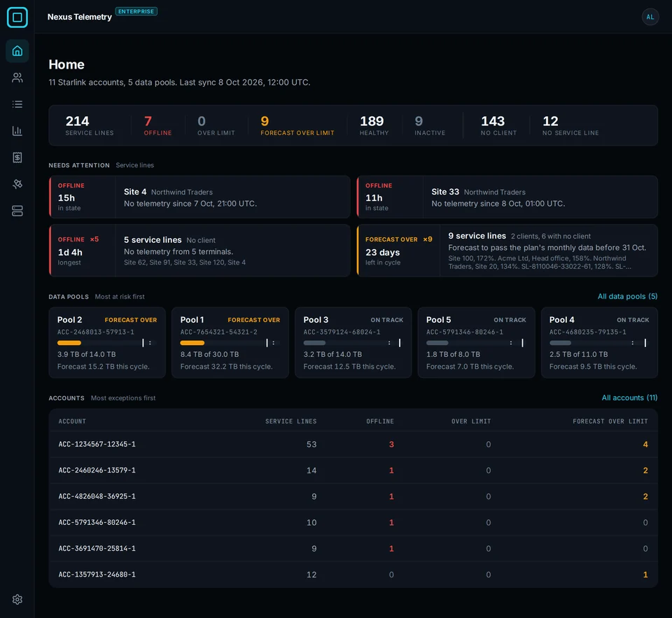Screen dimensions: 672x618
Task: Click the ACCOUNT column header
Action: click(72, 421)
